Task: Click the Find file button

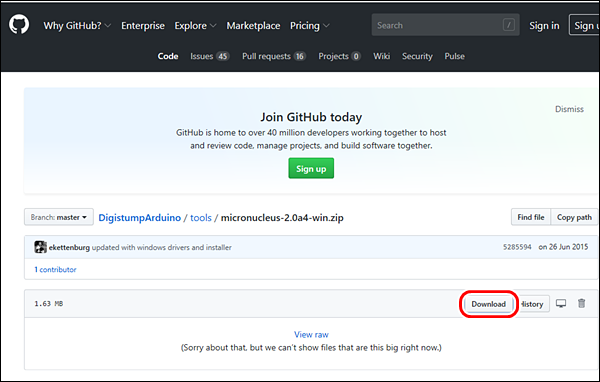Action: (x=531, y=217)
